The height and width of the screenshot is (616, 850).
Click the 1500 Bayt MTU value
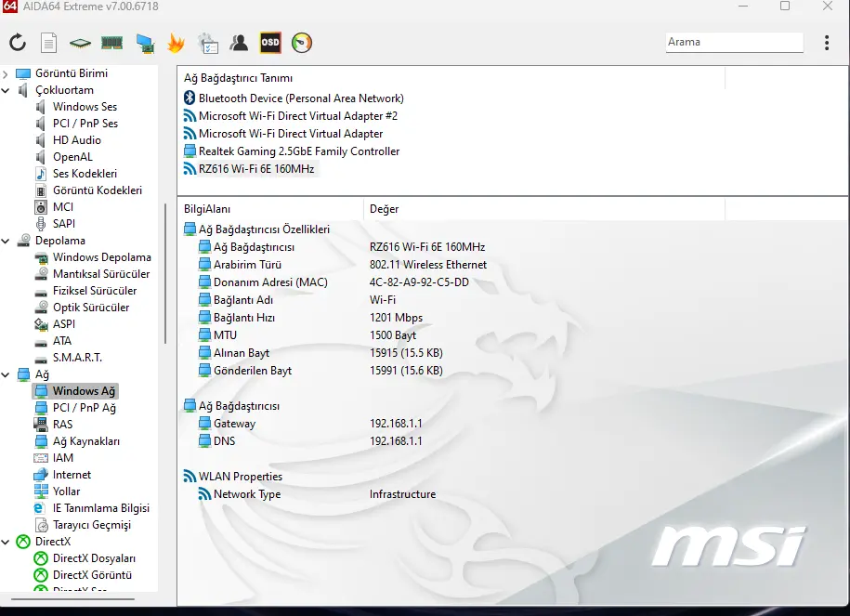point(393,335)
